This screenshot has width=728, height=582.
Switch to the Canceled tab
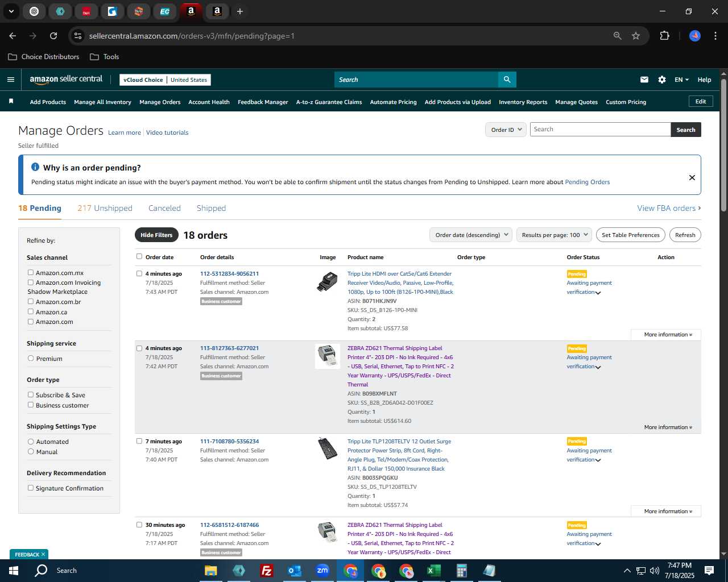(164, 208)
